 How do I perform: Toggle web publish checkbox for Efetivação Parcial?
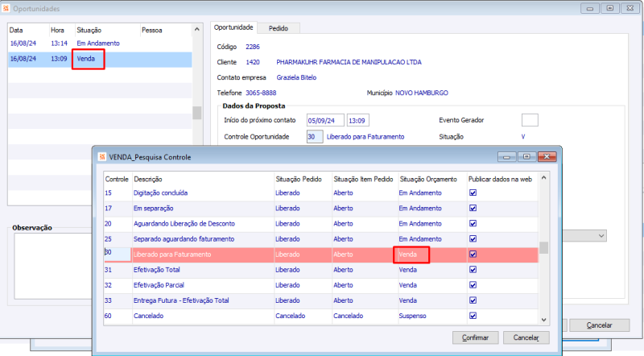click(x=473, y=285)
